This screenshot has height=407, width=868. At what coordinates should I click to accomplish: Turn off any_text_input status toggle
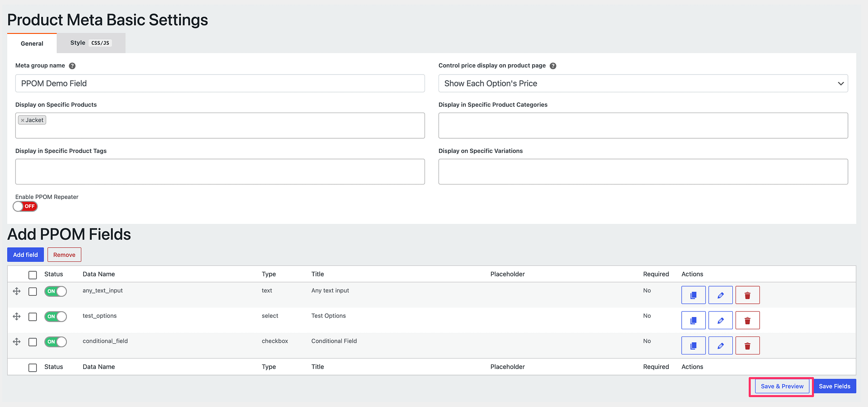(x=56, y=291)
